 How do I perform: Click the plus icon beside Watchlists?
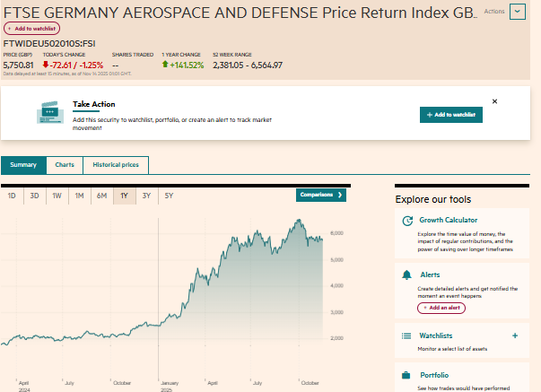pos(515,335)
